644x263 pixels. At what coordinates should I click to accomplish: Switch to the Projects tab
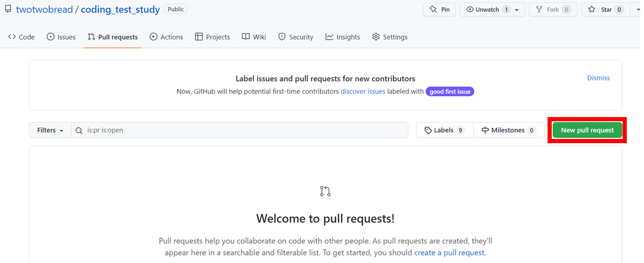(x=212, y=37)
